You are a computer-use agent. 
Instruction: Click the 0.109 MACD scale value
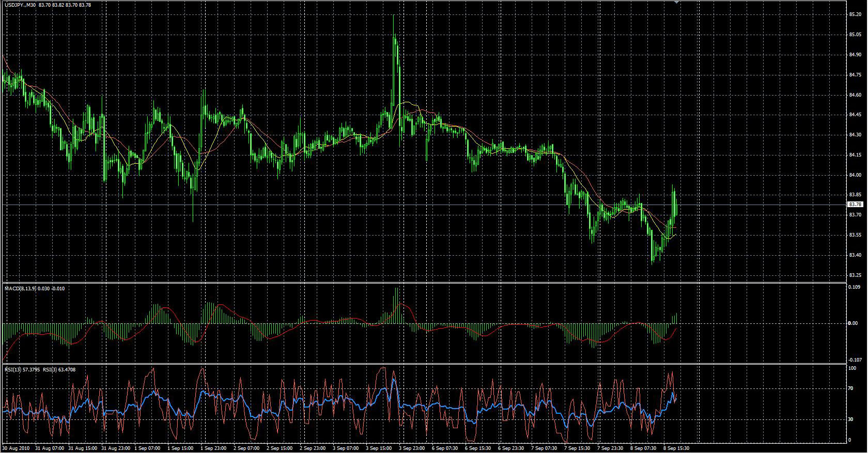click(x=855, y=287)
